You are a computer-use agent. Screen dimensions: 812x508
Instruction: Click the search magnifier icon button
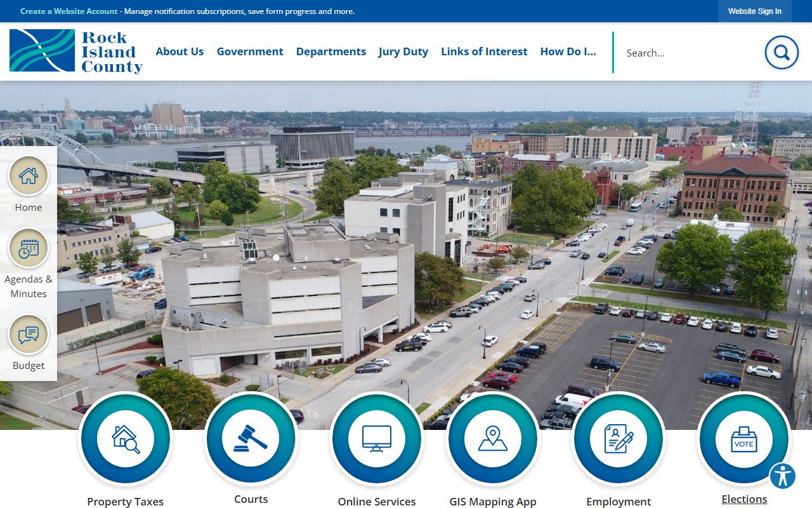click(782, 52)
